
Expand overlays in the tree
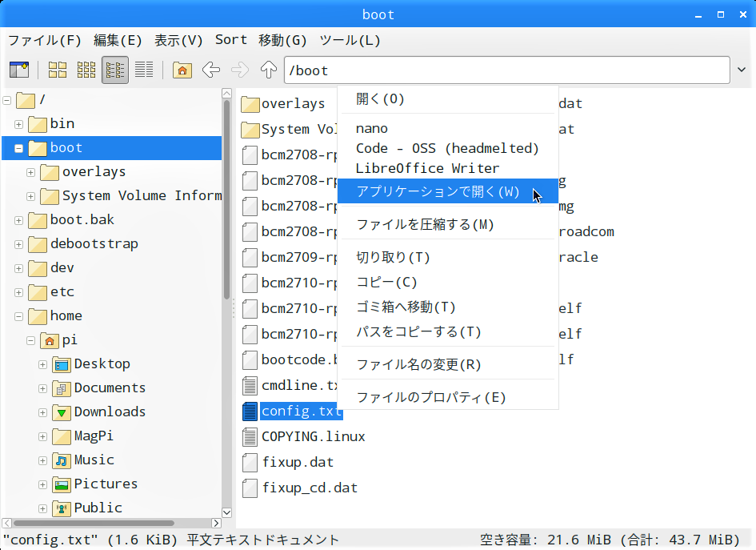tap(31, 172)
